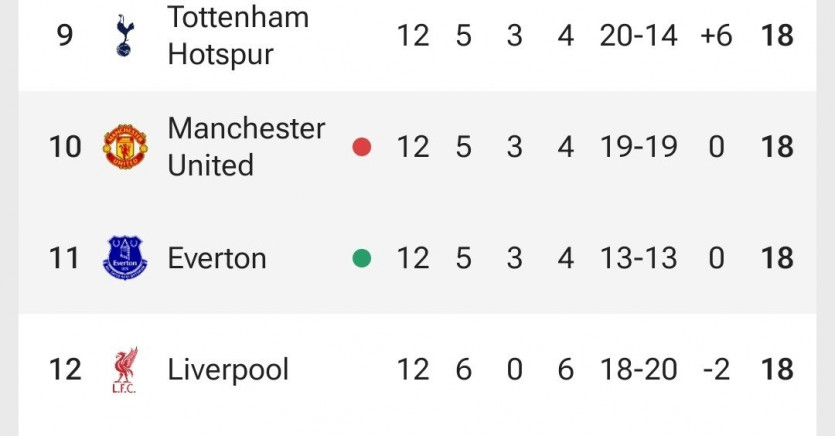This screenshot has width=835, height=436.
Task: Select the Liverpool team name
Action: 228,370
